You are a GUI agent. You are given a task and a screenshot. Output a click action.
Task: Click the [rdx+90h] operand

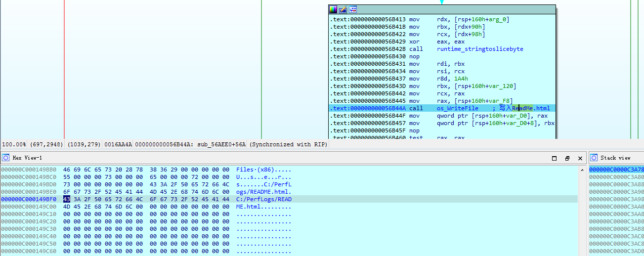470,27
